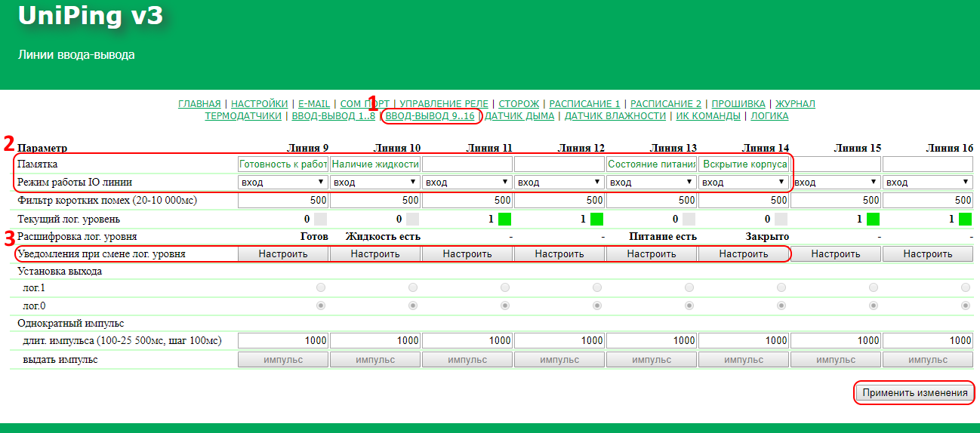The height and width of the screenshot is (433, 980).
Task: Click the green level indicator for Линия 16
Action: click(965, 220)
